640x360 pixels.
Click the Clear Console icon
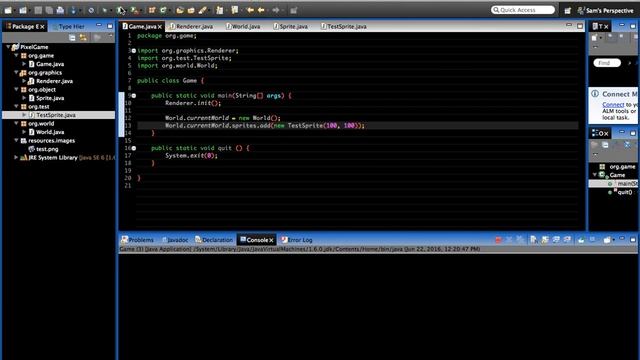click(x=533, y=240)
